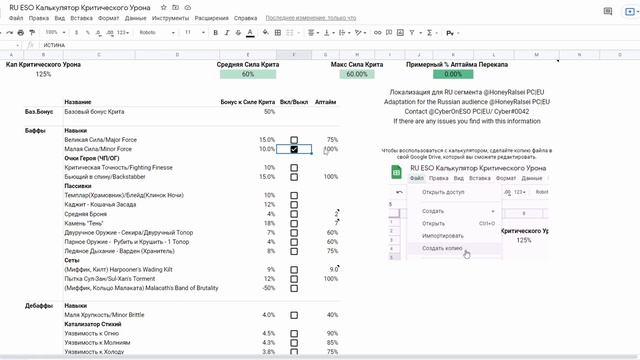
Task: Click the redo arrow in the toolbar
Action: [x=9, y=33]
